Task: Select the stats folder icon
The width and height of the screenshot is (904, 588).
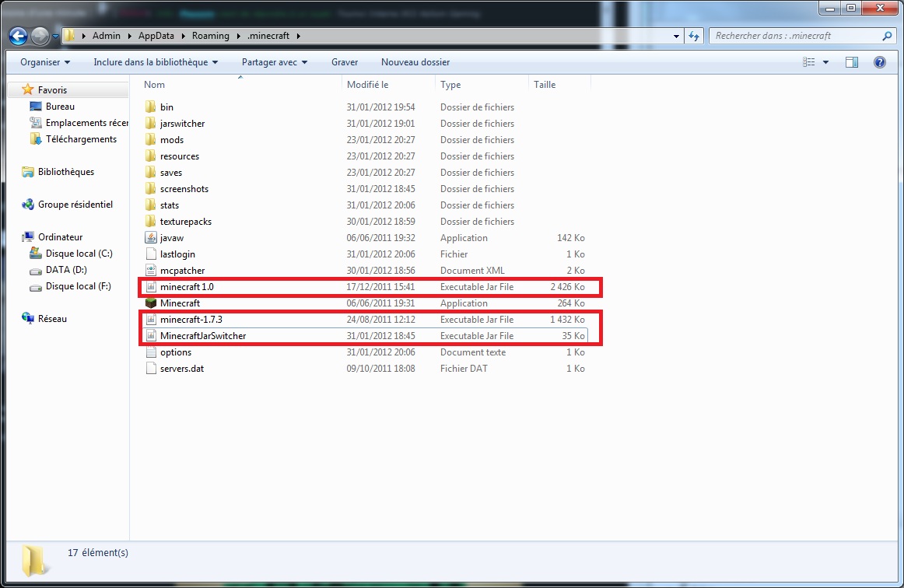Action: pos(150,205)
